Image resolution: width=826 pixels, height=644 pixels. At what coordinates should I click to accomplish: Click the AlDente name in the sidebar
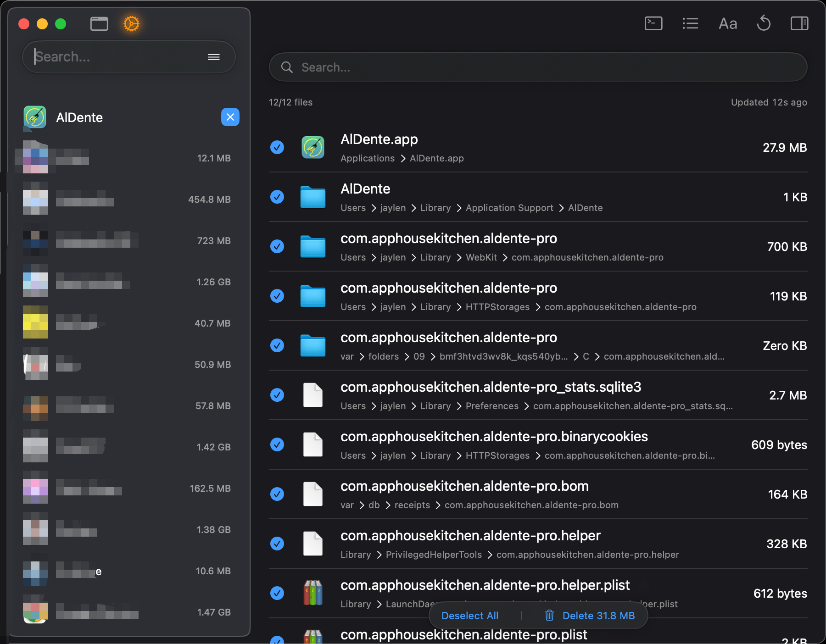[x=79, y=117]
